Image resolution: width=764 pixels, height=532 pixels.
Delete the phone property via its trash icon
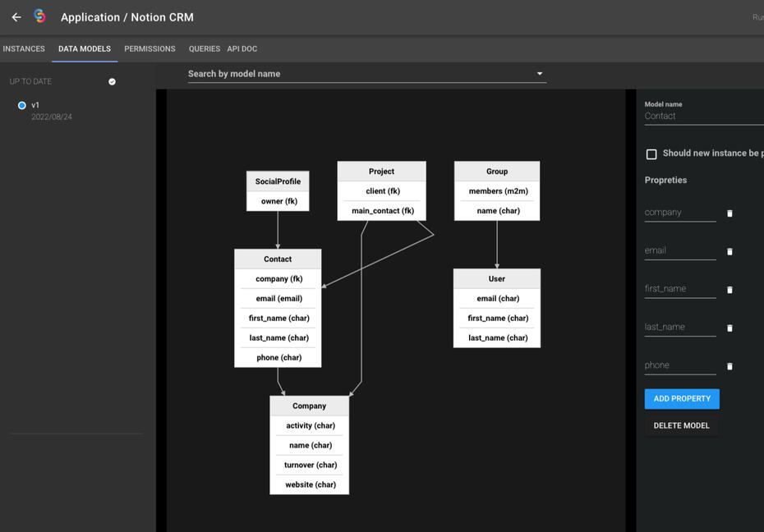coord(729,366)
